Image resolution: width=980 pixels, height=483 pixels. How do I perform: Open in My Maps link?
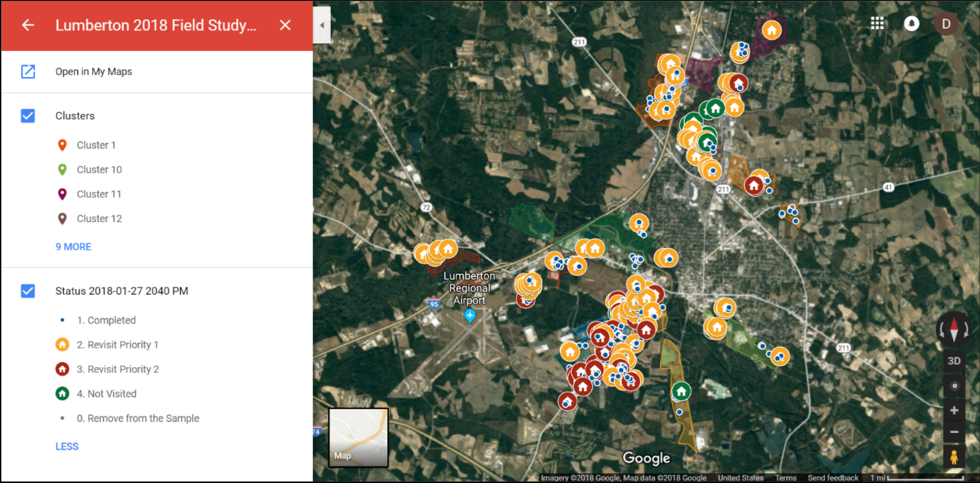(x=94, y=72)
